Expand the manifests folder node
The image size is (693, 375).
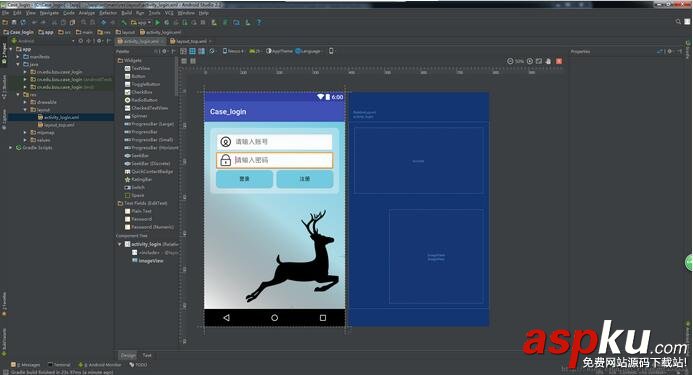pos(18,57)
